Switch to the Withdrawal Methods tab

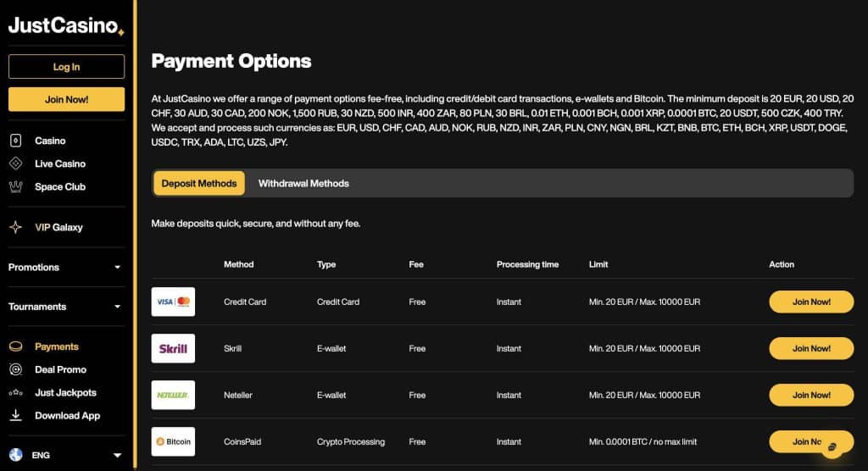coord(303,183)
